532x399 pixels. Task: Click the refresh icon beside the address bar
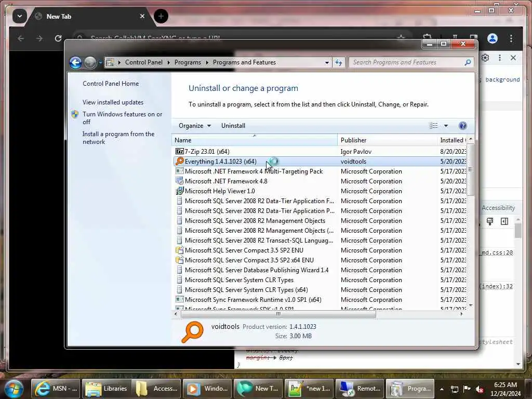pyautogui.click(x=338, y=62)
